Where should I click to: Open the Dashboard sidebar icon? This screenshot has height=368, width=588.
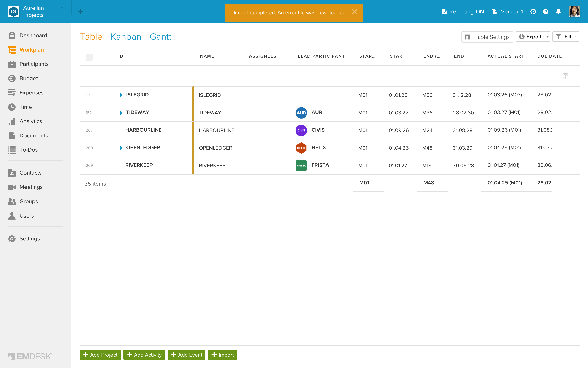tap(12, 36)
